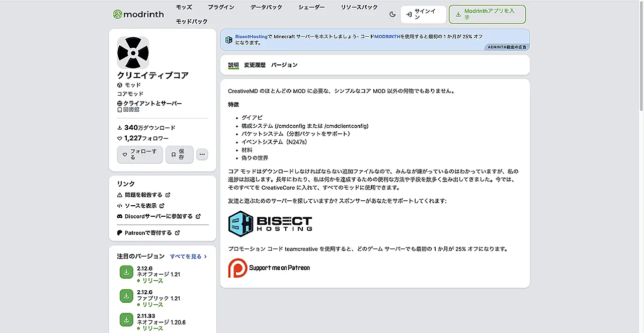
Task: Click the Modrinth logo in header
Action: (138, 14)
